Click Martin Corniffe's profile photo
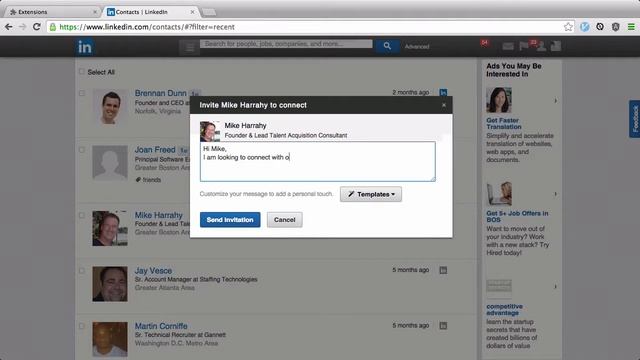The height and width of the screenshot is (360, 640). pyautogui.click(x=110, y=340)
